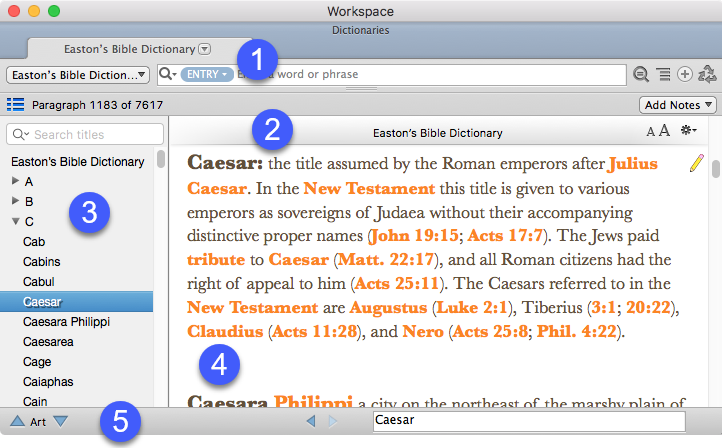The width and height of the screenshot is (722, 448).
Task: Click the back history arrow
Action: tap(310, 422)
